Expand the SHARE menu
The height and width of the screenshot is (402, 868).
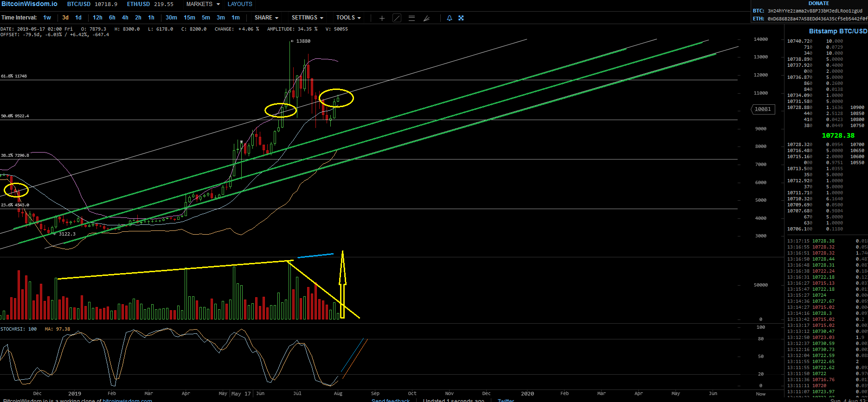[266, 18]
